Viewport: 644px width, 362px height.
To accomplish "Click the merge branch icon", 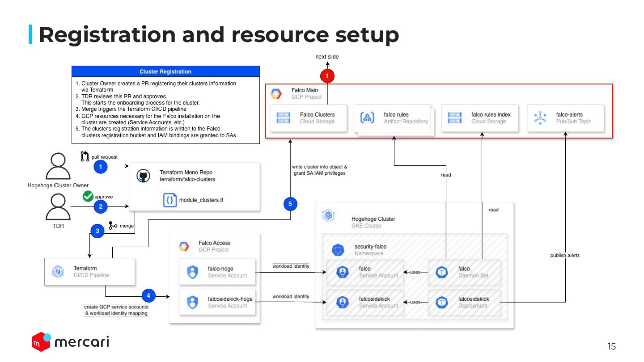I will (113, 226).
